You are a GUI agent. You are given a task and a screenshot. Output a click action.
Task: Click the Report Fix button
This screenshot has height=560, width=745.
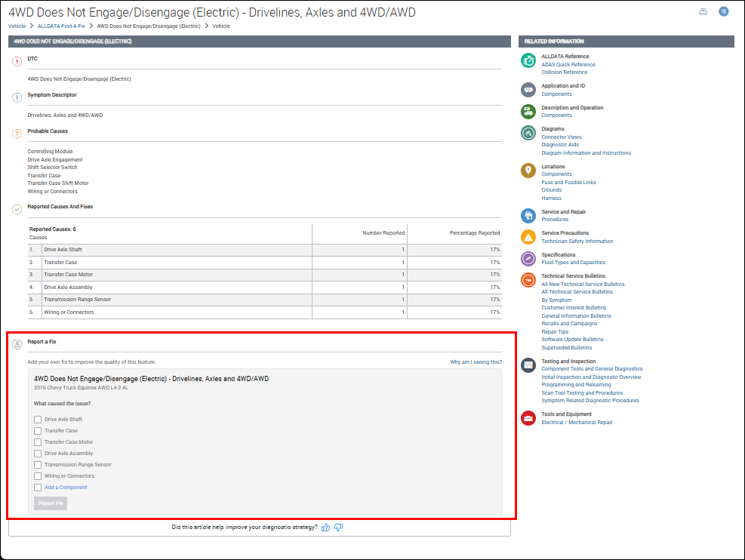click(51, 503)
